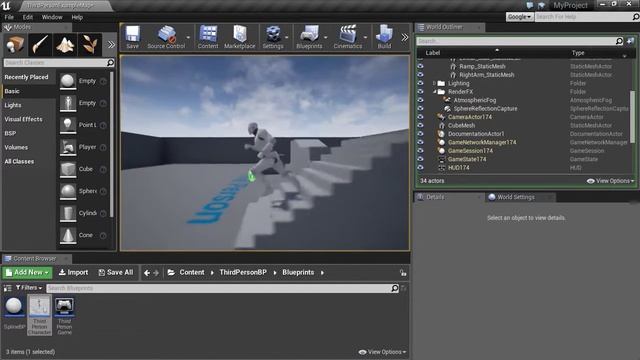Open the Edit menu
The width and height of the screenshot is (640, 360).
(x=28, y=17)
